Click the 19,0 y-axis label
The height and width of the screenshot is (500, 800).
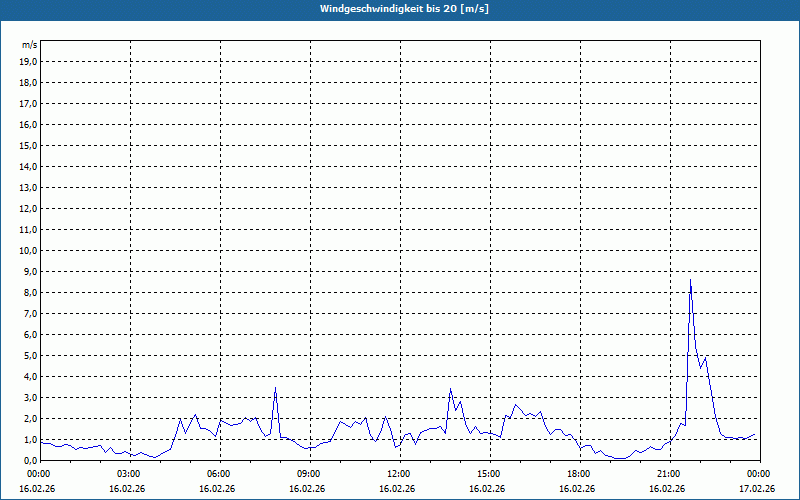[29, 61]
